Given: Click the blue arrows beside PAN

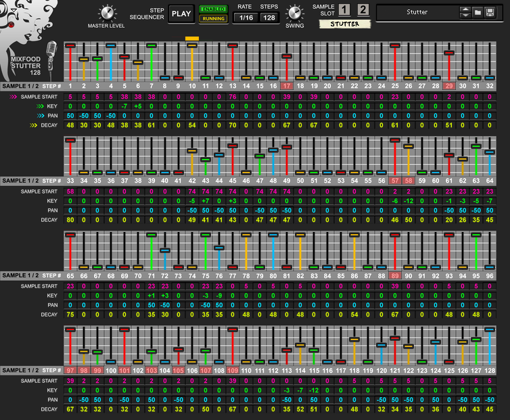Looking at the screenshot, I should point(41,116).
